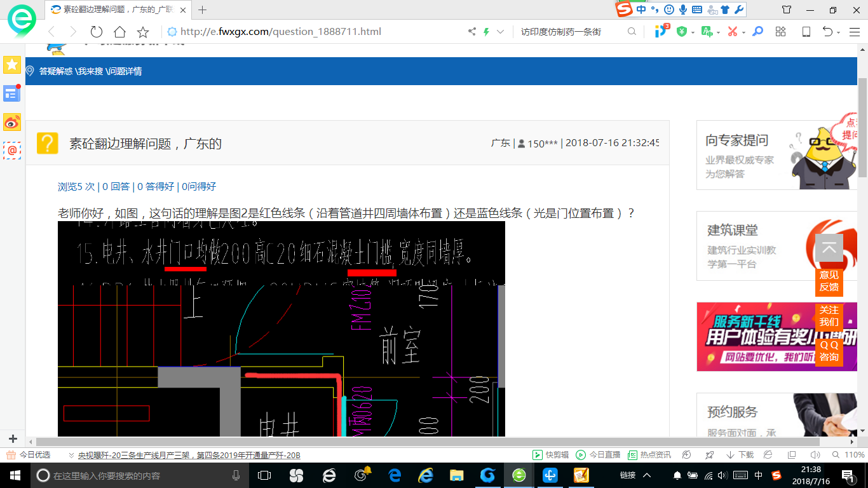Open the 预约服务 panel
The height and width of the screenshot is (488, 868).
coord(777,415)
